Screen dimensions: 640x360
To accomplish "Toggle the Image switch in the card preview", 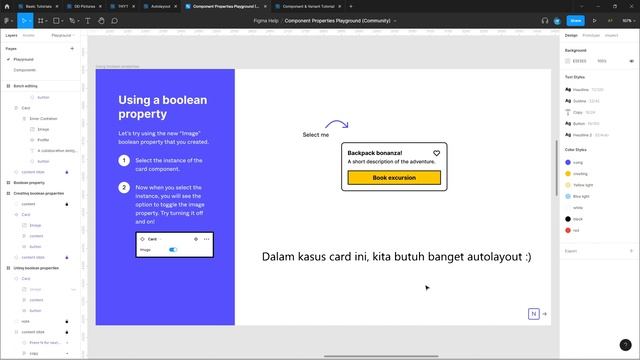I will tap(173, 249).
